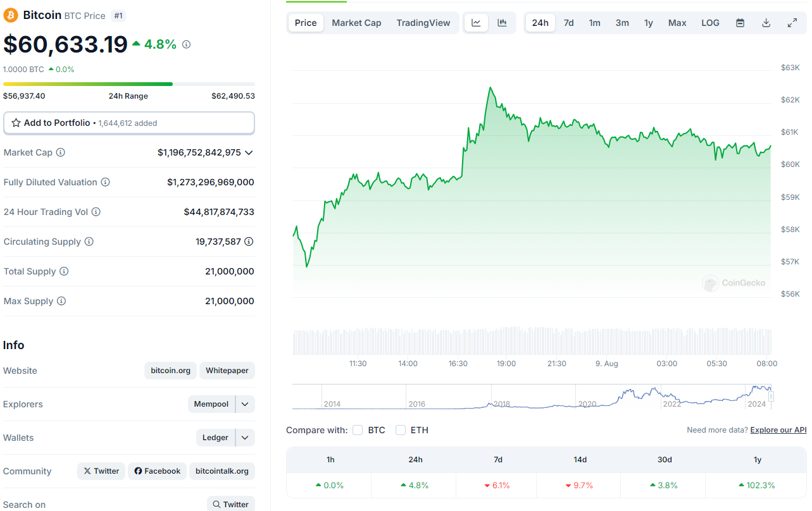Open the calendar date range picker

coord(740,23)
